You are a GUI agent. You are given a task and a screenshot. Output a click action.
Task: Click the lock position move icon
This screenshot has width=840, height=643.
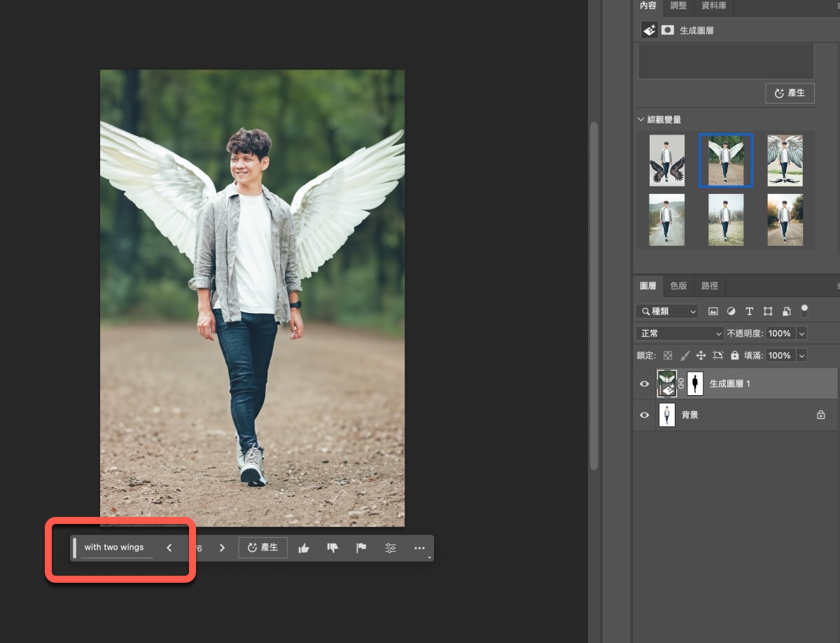(x=701, y=356)
